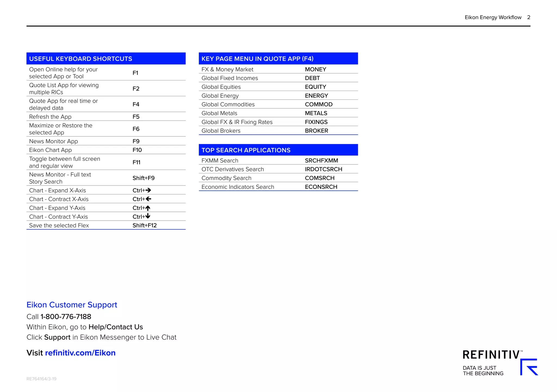Click the 'METALS' page code
557x392 pixels.
click(x=316, y=113)
